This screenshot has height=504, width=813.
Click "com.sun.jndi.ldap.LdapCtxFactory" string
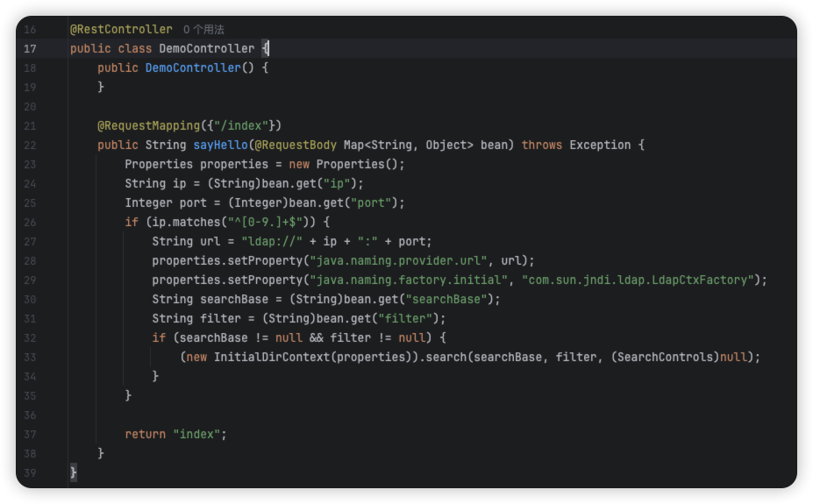(x=638, y=280)
